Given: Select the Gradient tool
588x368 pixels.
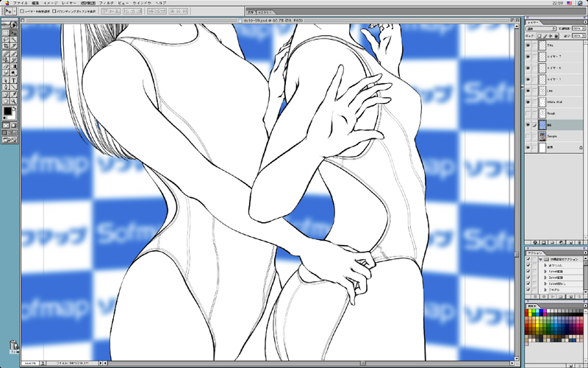Looking at the screenshot, I should [13, 66].
